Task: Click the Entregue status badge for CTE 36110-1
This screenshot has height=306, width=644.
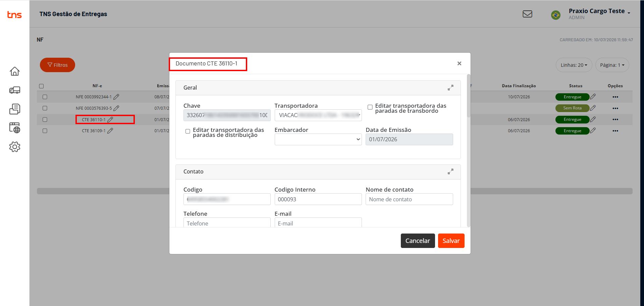Action: pos(572,119)
